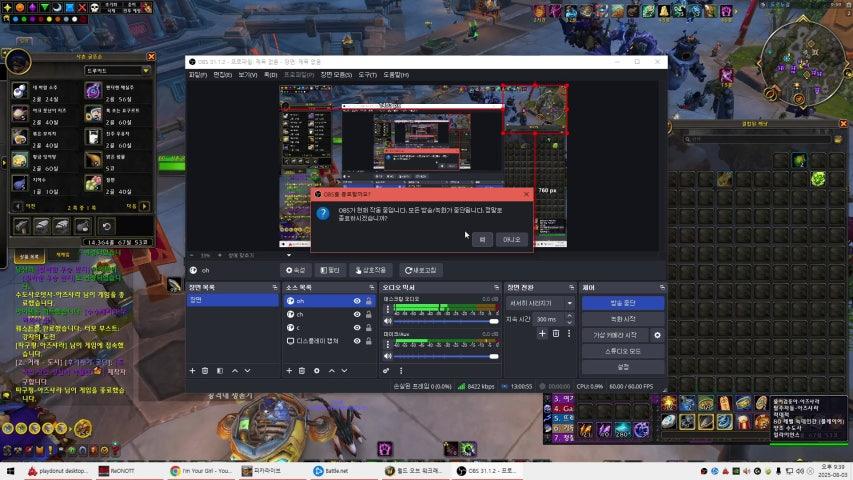Click 필터 source filters button
The height and width of the screenshot is (480, 853).
(330, 270)
